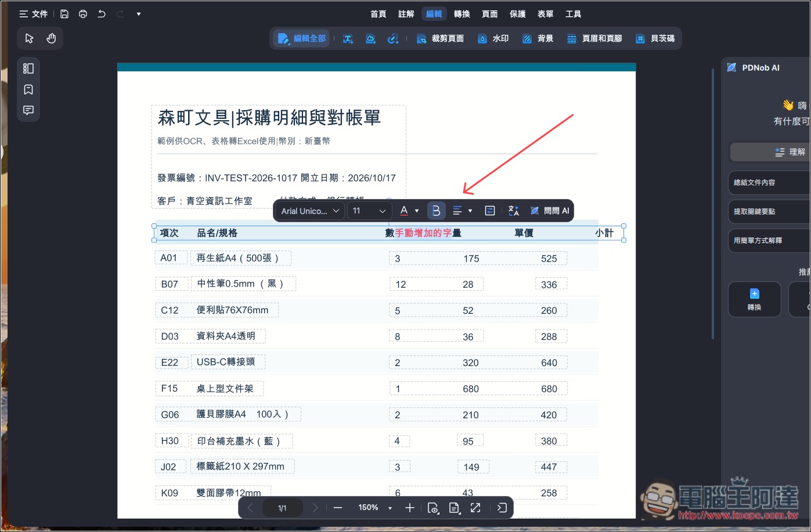Expand the text alignment arrow
Screen dimensions: 811x532
470,211
